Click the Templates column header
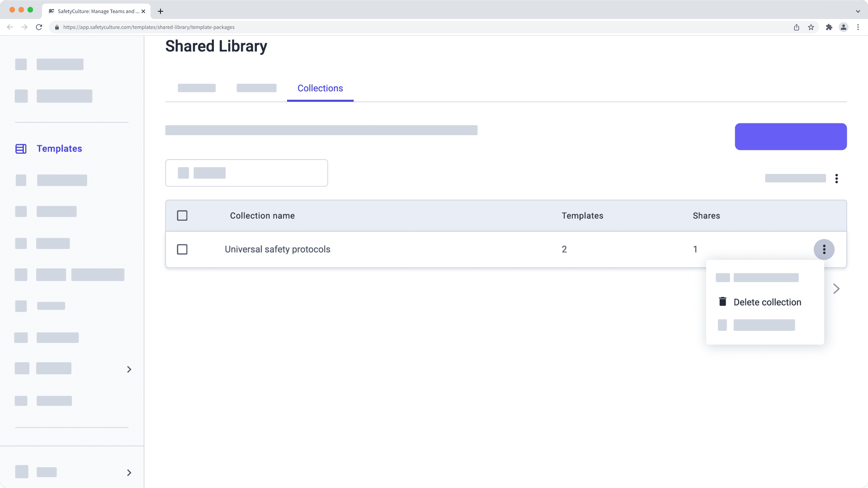This screenshot has width=868, height=488. click(x=582, y=216)
